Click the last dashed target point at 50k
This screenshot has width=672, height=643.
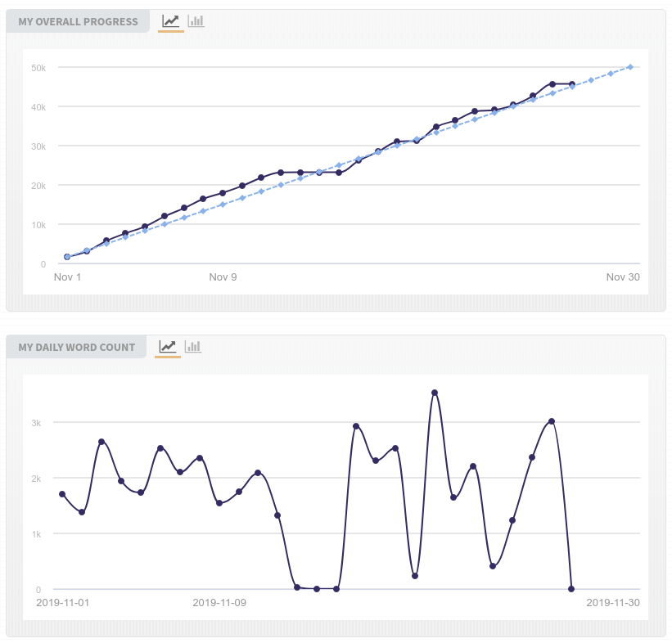(x=630, y=67)
